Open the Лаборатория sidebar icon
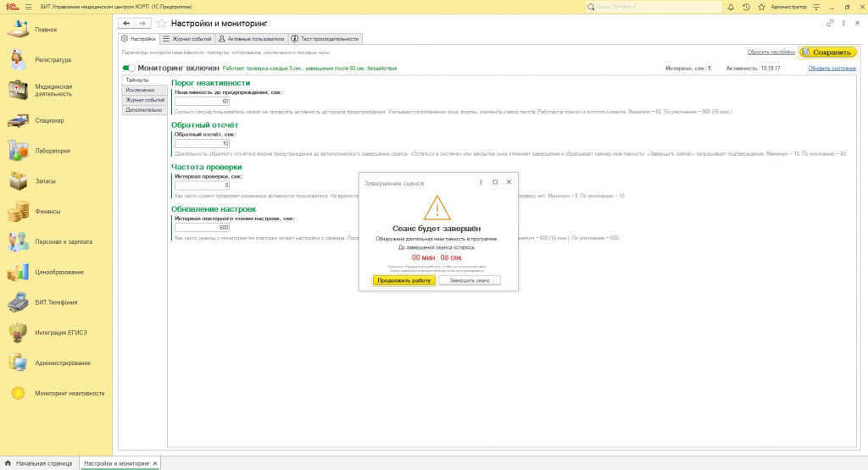Screen dimensions: 868x470 click(x=18, y=151)
